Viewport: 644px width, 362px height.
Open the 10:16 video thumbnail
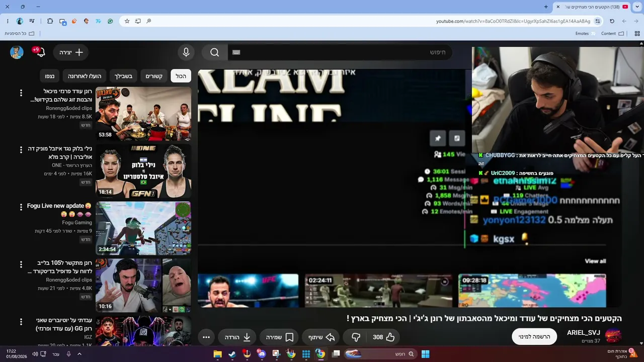(x=143, y=286)
